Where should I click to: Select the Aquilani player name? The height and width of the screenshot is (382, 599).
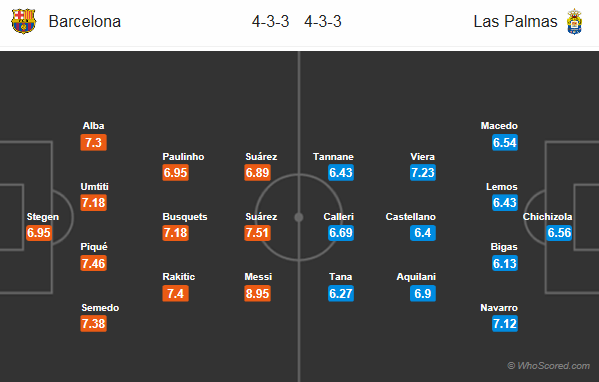pyautogui.click(x=416, y=277)
